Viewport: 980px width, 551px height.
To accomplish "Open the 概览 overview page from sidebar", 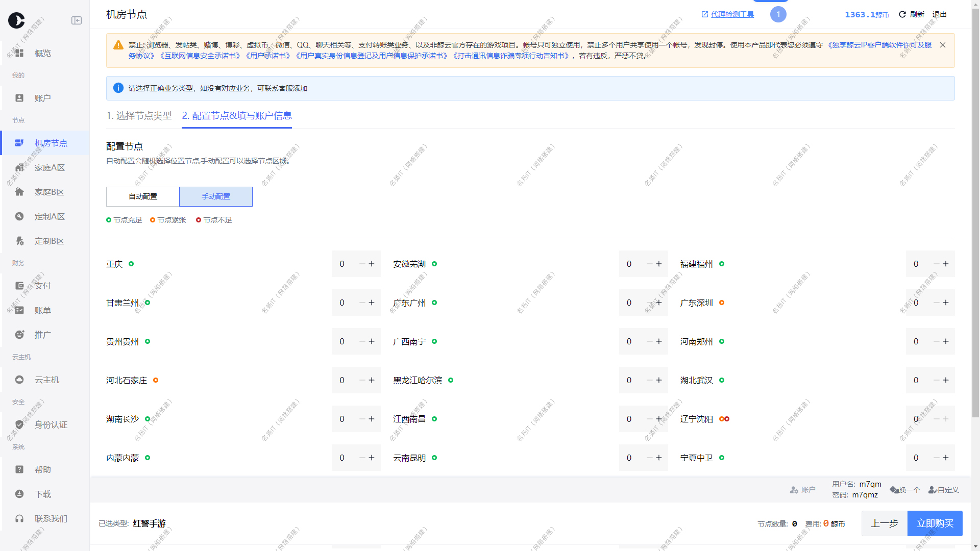I will (43, 53).
